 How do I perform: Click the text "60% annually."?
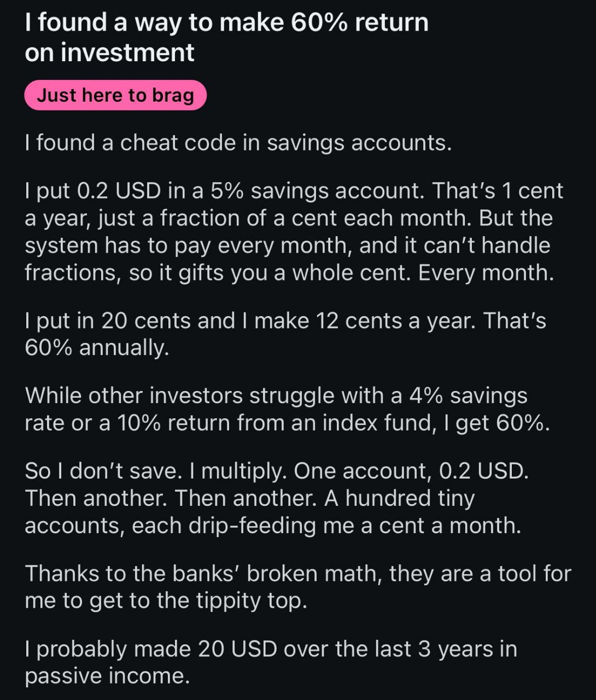coord(97,347)
